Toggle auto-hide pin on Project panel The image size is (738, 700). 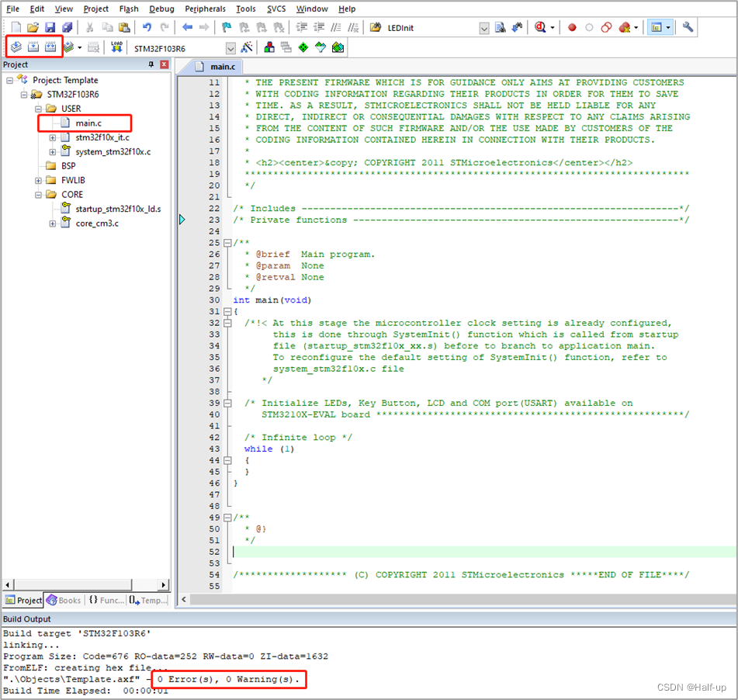tap(151, 64)
